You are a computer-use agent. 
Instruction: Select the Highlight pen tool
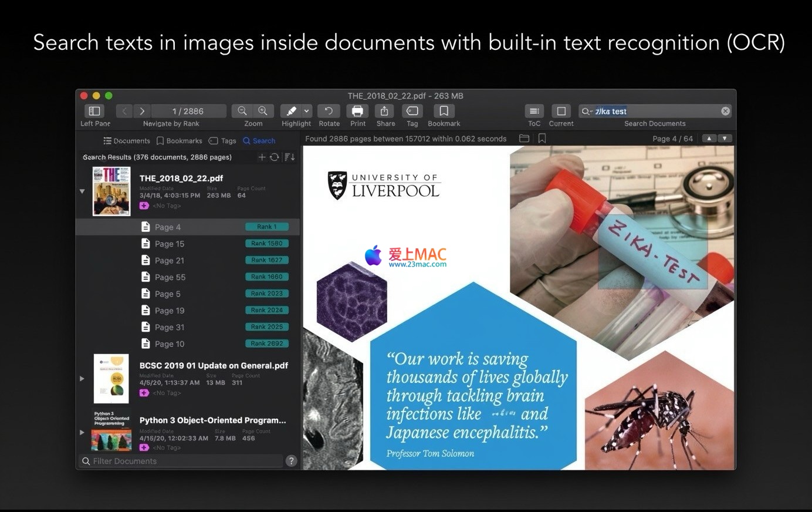tap(291, 111)
